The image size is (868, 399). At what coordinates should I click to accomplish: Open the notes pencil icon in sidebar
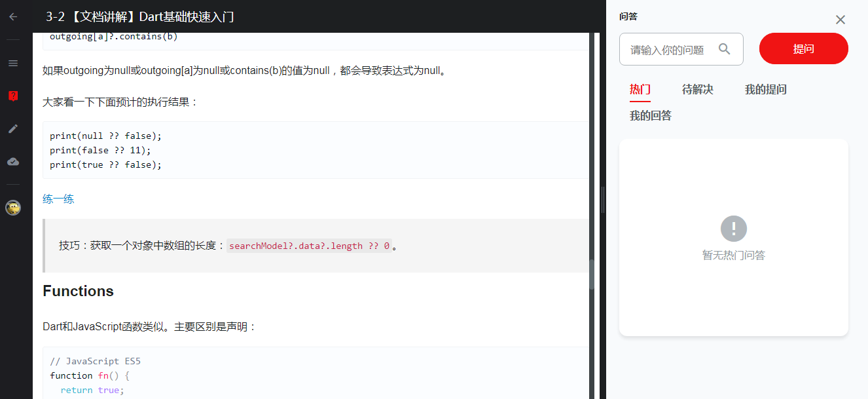(x=13, y=129)
